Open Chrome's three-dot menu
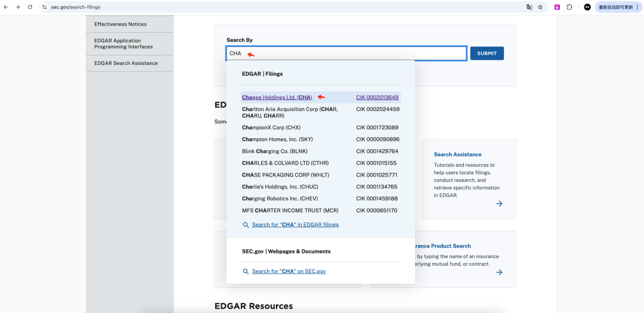Viewport: 644px width, 313px height. (x=637, y=7)
